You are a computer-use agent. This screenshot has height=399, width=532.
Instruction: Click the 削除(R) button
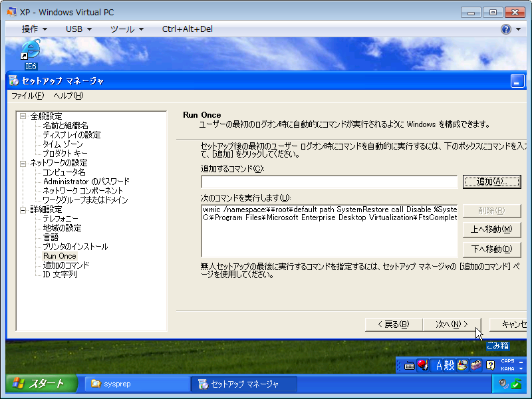pos(492,211)
